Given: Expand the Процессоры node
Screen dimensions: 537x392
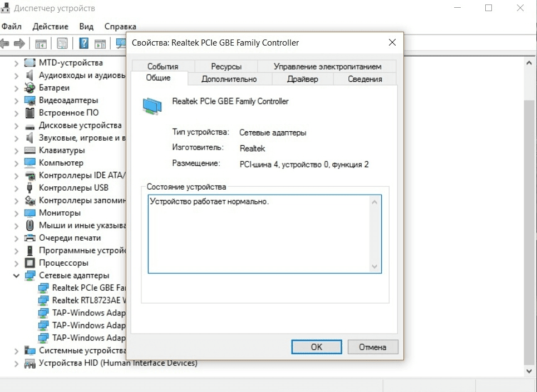Looking at the screenshot, I should (17, 263).
